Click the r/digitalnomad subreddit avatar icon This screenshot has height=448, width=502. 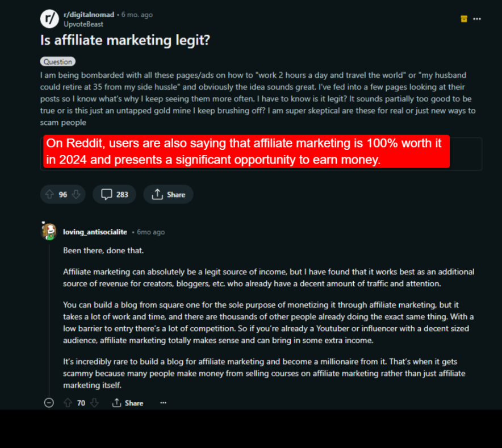coord(49,18)
